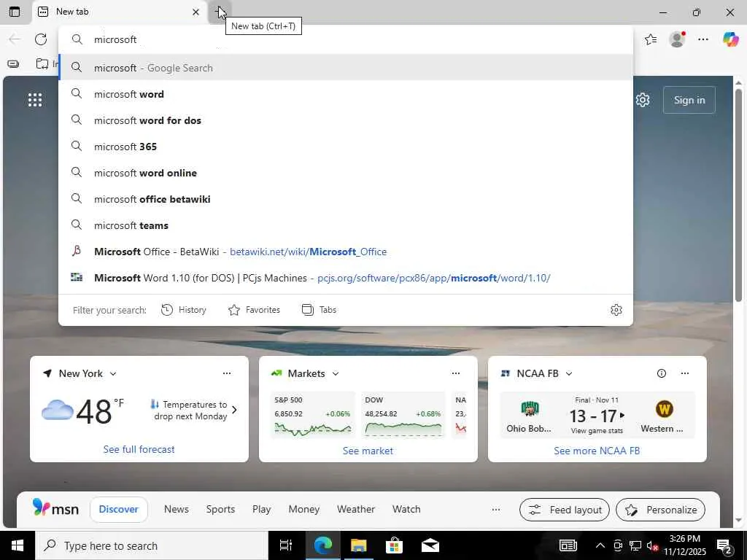Select the Weather feed tab
Image resolution: width=747 pixels, height=560 pixels.
(356, 510)
